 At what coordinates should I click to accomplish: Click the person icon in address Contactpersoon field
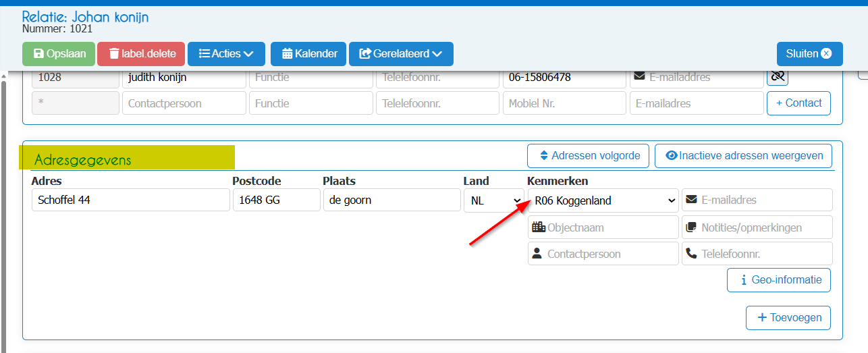(x=537, y=254)
